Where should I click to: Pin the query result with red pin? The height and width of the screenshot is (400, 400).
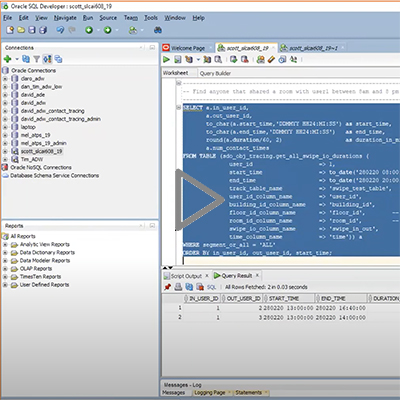tap(167, 287)
